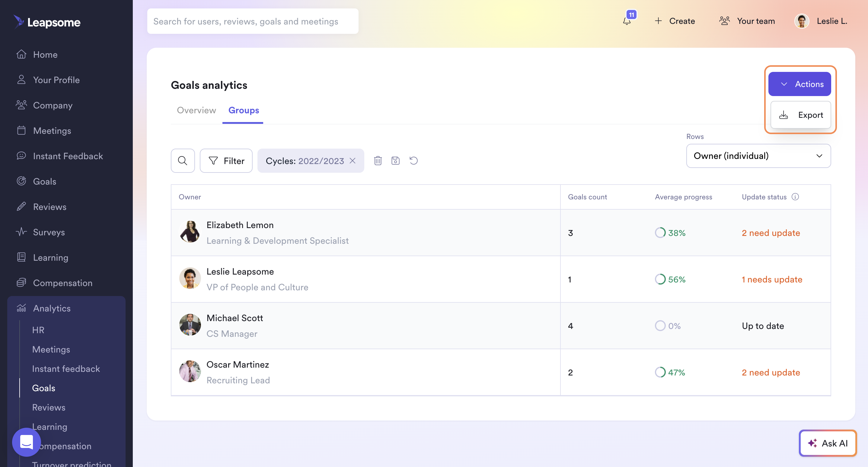
Task: Open top-level Goals module in sidebar
Action: point(44,182)
